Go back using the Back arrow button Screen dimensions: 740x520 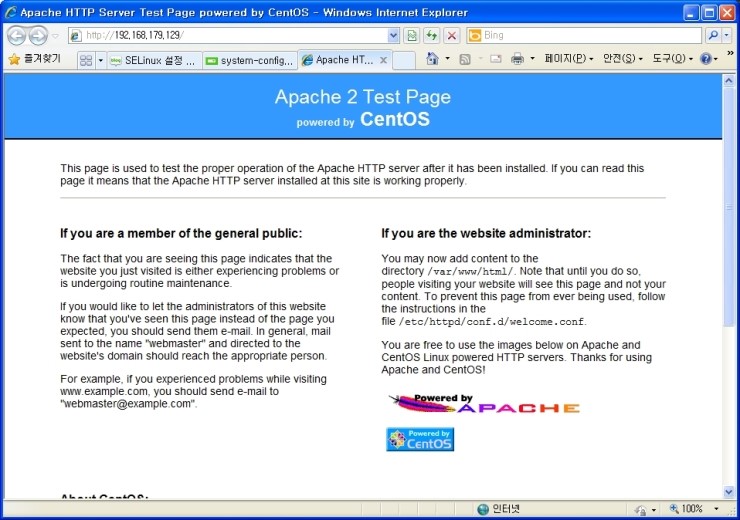pyautogui.click(x=17, y=35)
